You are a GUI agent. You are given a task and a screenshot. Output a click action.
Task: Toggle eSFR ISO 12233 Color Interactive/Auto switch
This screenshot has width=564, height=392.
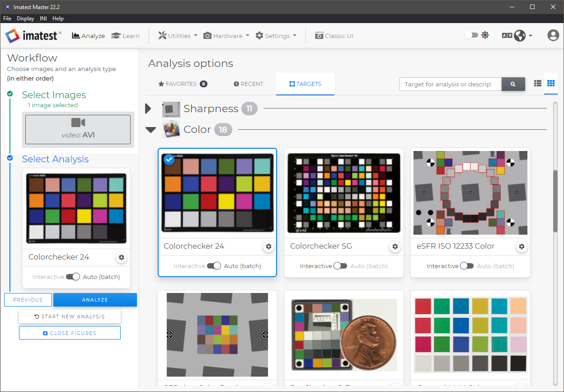[467, 266]
